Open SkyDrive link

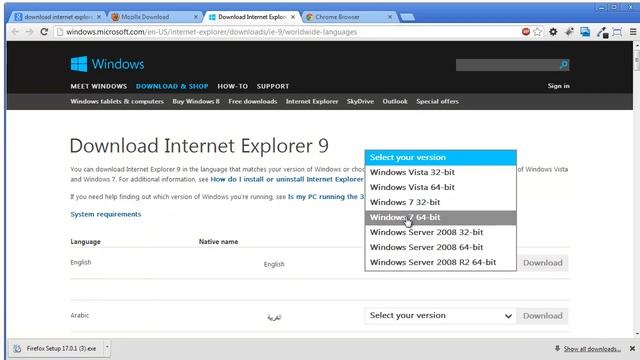360,101
